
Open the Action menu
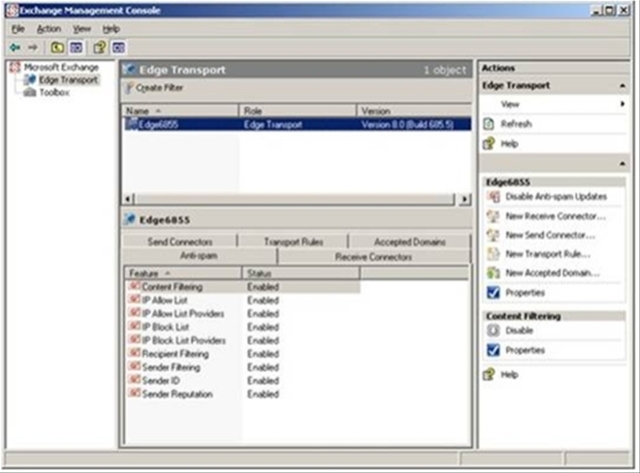[x=49, y=29]
